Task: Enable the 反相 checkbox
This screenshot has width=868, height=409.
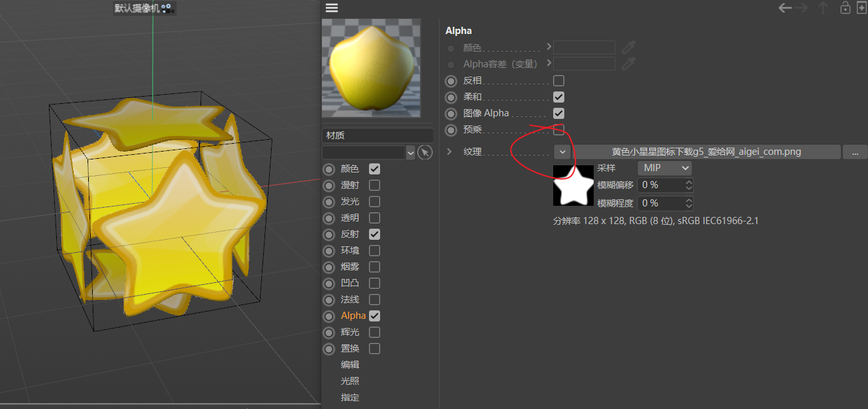Action: (558, 80)
